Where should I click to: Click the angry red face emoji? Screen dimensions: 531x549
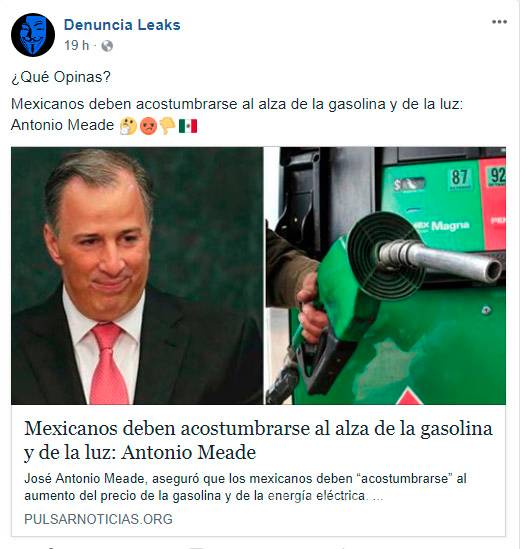click(x=148, y=126)
